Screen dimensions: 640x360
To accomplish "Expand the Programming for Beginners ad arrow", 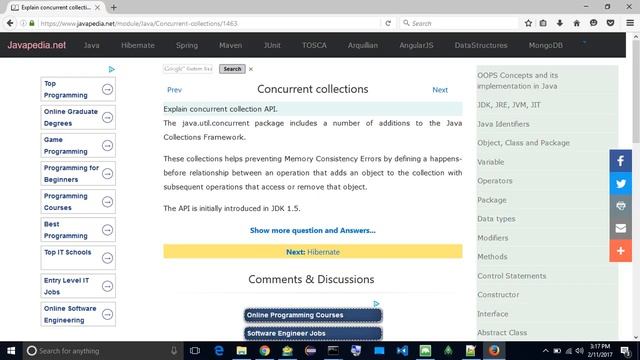I will 107,173.
